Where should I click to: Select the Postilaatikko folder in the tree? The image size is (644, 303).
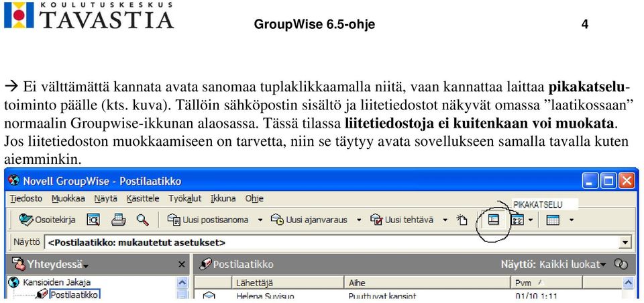(x=74, y=294)
